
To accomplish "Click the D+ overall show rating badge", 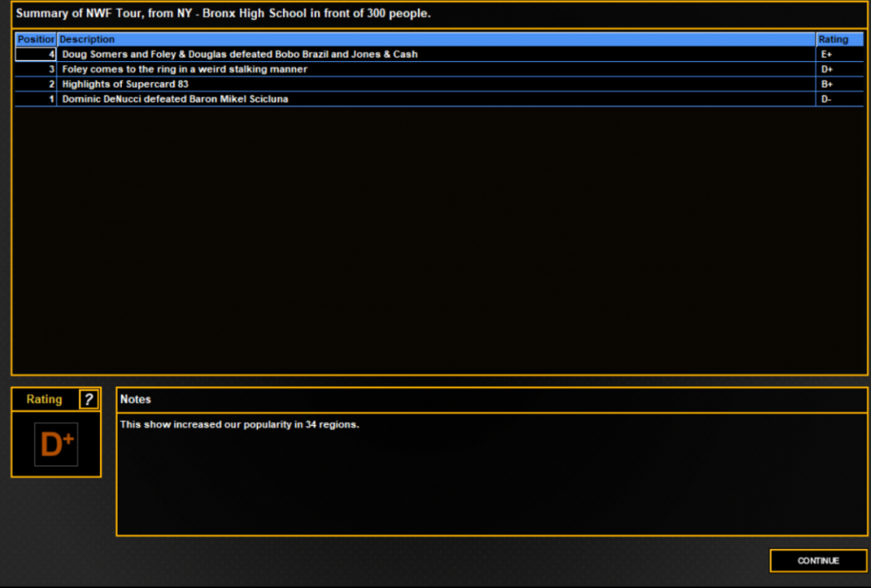I will click(56, 444).
